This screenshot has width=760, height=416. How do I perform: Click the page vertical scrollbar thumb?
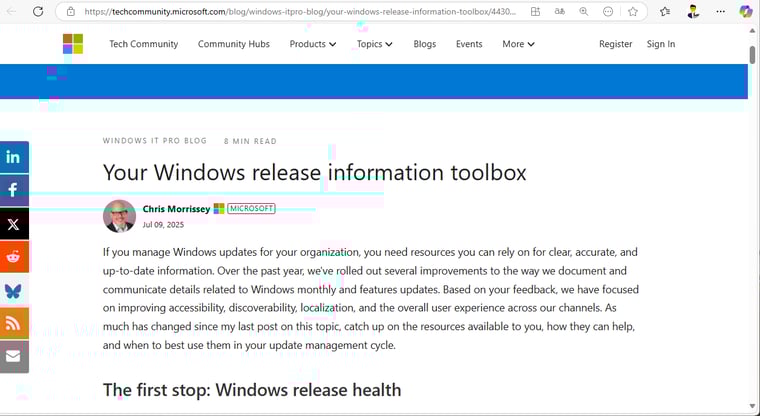pos(752,55)
